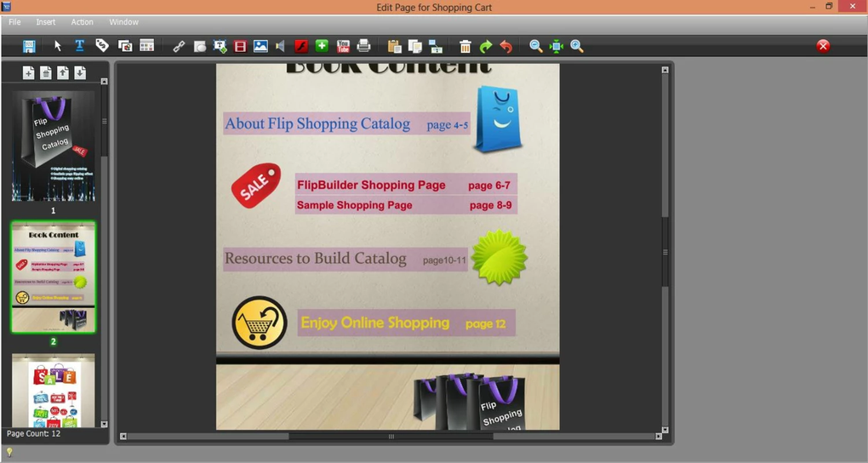Click the clipboard paste icon
Screen dimensions: 868x463
[395, 47]
